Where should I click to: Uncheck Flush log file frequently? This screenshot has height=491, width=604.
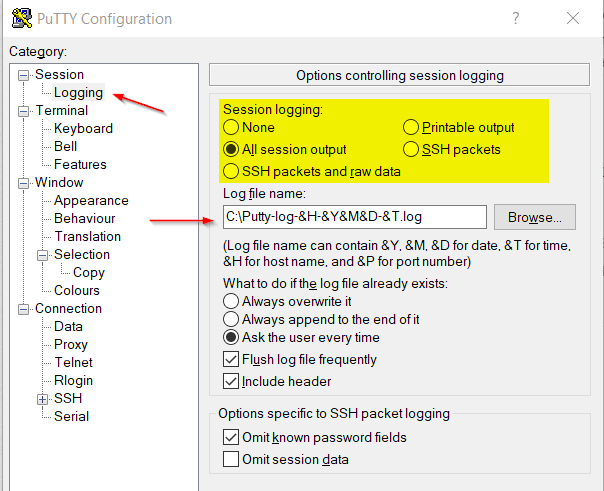pos(232,360)
